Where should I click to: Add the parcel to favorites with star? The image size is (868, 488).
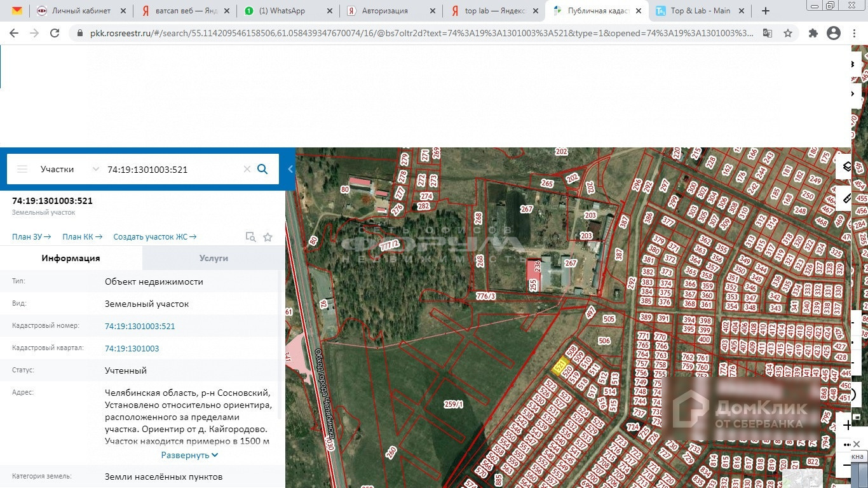(x=268, y=237)
